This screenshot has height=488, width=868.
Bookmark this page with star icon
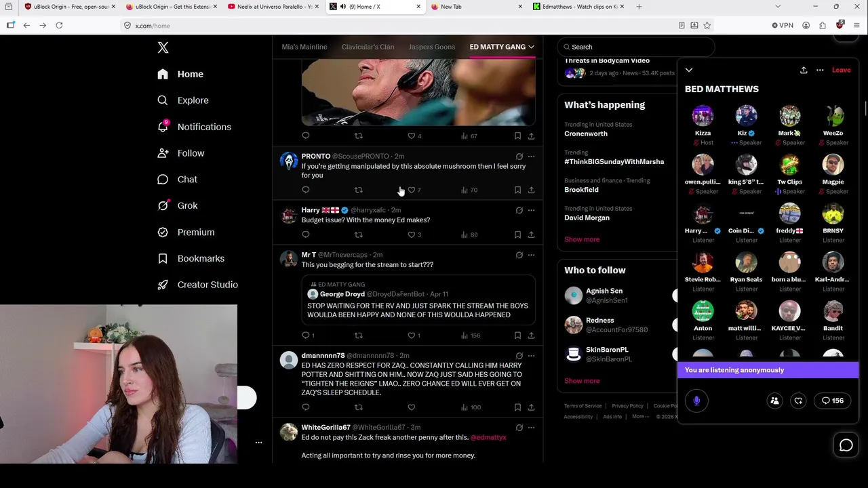(707, 25)
